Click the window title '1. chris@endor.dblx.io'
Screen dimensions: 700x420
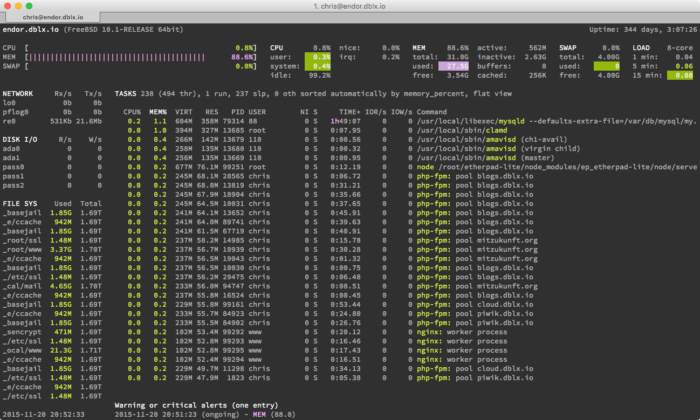pyautogui.click(x=349, y=6)
